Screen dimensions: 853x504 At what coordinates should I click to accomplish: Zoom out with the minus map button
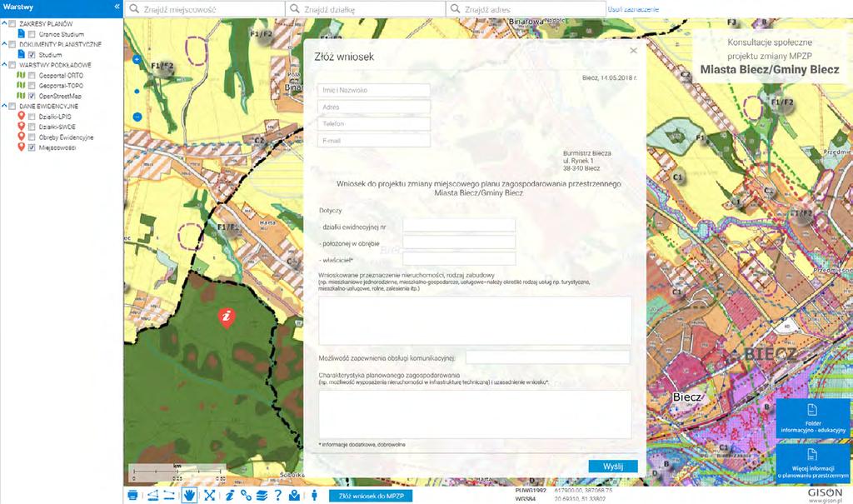pyautogui.click(x=137, y=117)
